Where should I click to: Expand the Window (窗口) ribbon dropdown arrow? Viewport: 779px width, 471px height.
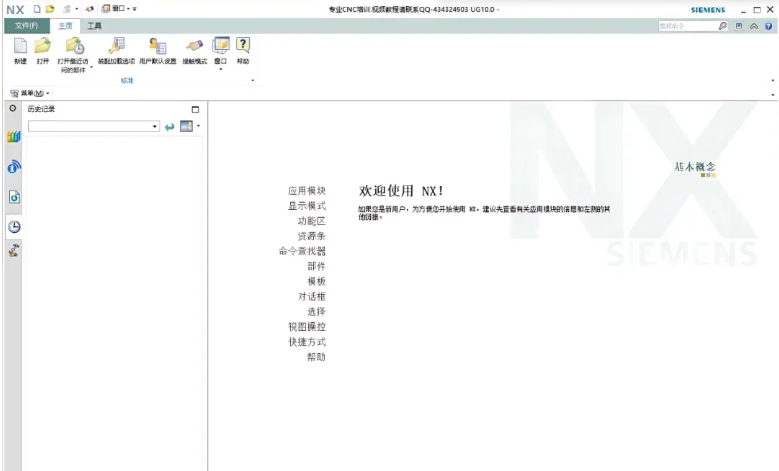coord(221,69)
